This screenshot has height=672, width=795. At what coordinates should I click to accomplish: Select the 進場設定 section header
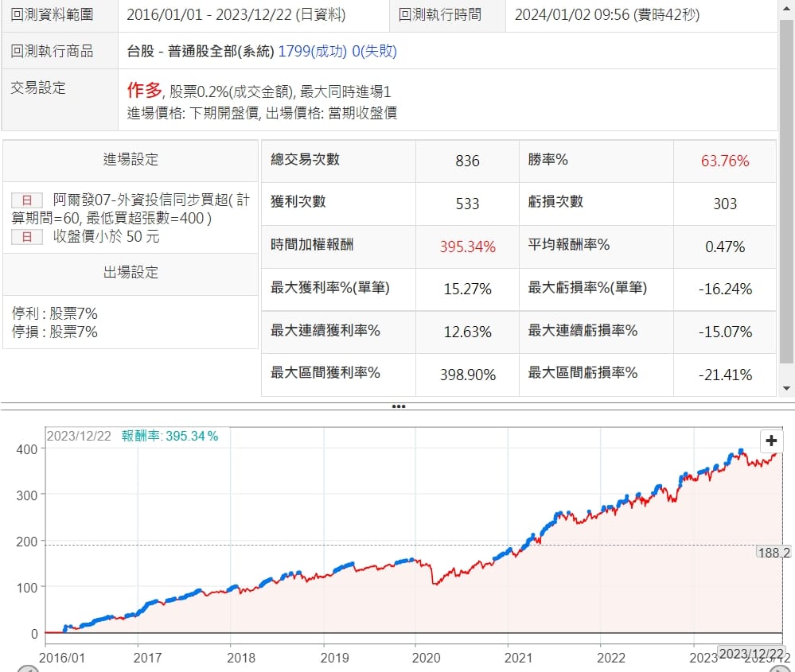click(x=131, y=159)
